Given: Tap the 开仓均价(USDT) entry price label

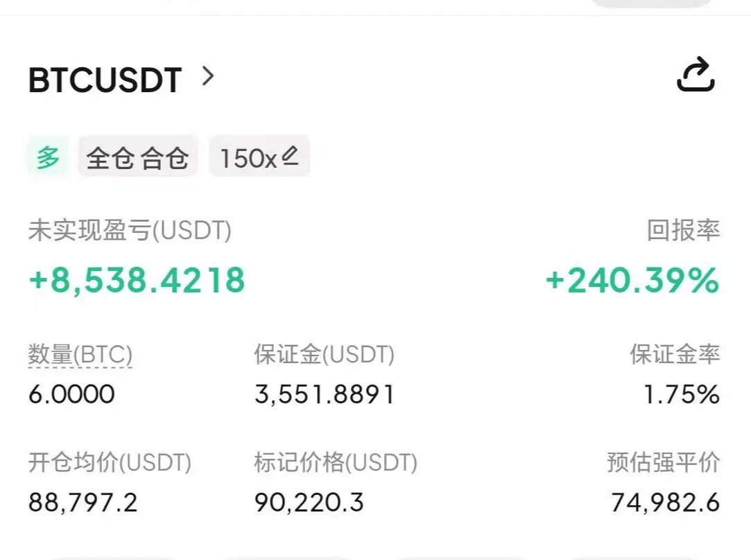Looking at the screenshot, I should (110, 462).
